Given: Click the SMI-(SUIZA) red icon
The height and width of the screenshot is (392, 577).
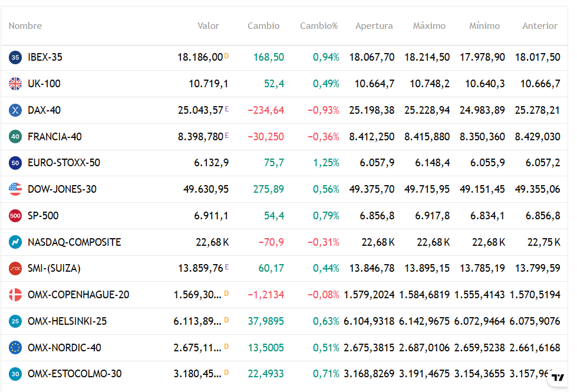Looking at the screenshot, I should [15, 268].
